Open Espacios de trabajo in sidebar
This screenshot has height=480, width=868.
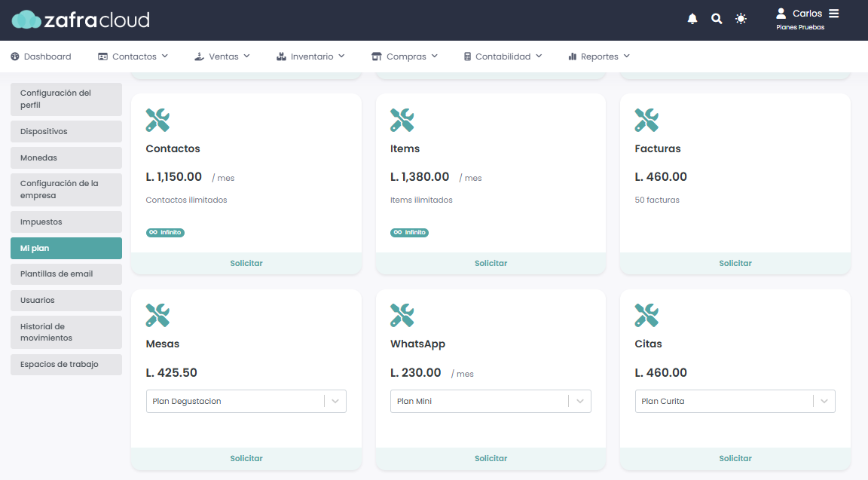pos(66,364)
